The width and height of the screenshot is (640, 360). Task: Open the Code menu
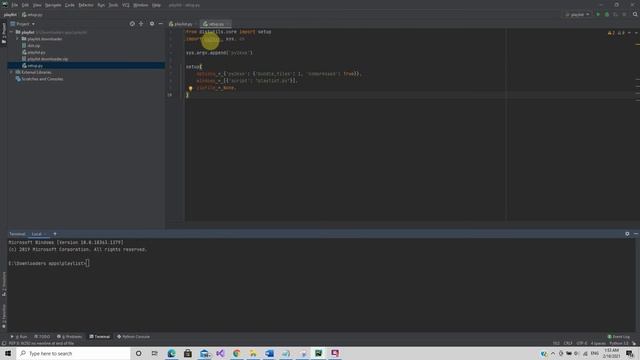[70, 5]
